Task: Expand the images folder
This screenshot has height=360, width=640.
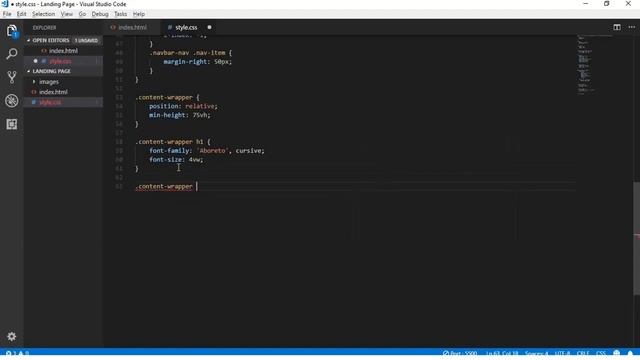Action: click(x=49, y=82)
